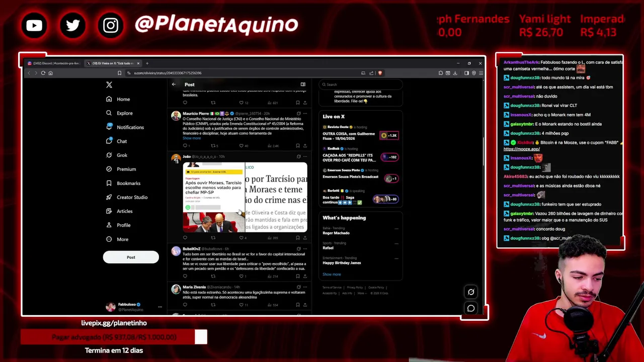Screen dimensions: 644x362
Task: Go back with the Post header arrow
Action: pyautogui.click(x=174, y=84)
